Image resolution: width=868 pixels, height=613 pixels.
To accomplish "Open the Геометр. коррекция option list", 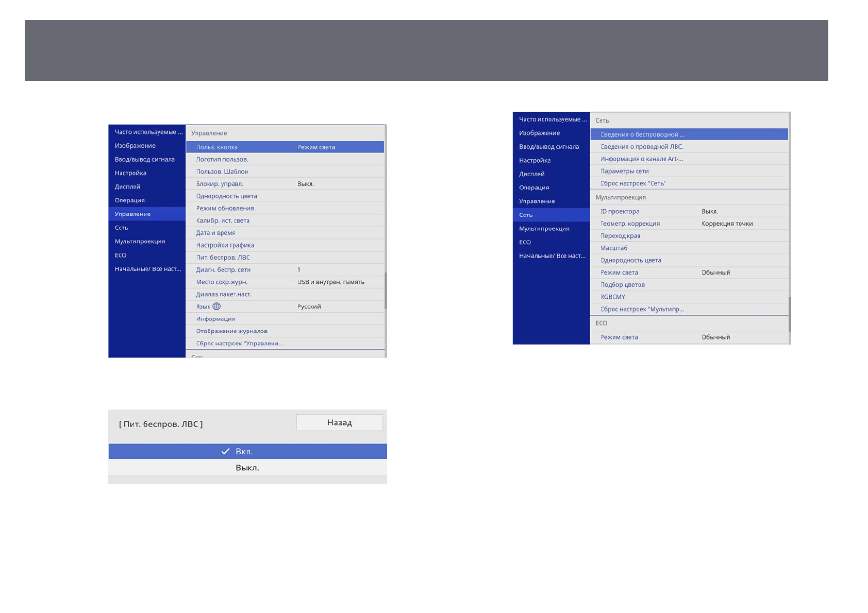I will [689, 224].
